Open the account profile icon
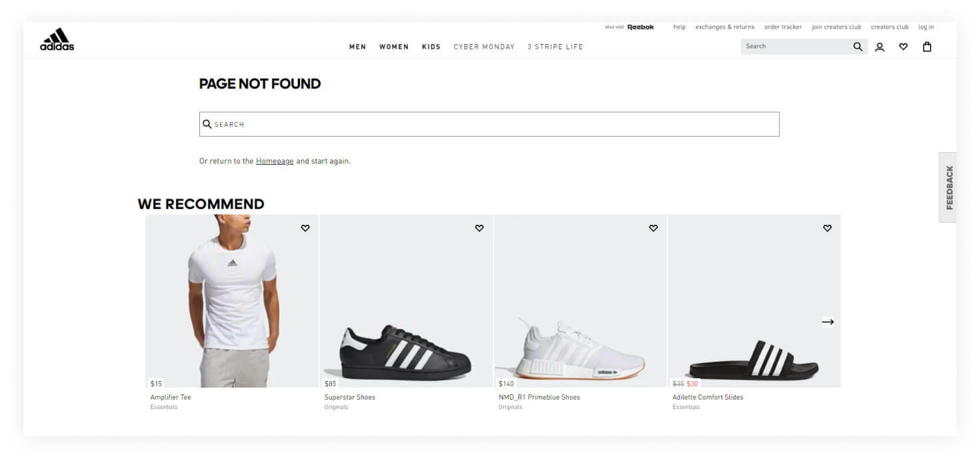Viewport: 980px width, 461px height. [x=879, y=47]
